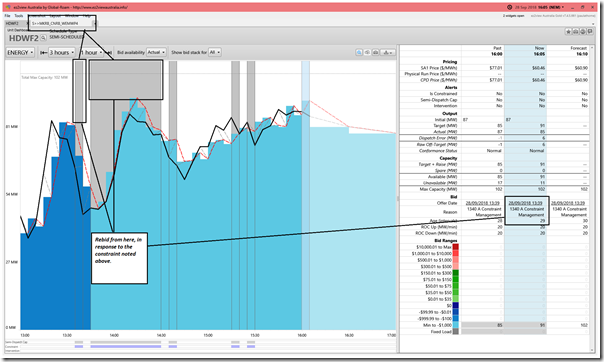Click the search icon beside HDWF2 title
This screenshot has height=362, width=604.
point(43,38)
